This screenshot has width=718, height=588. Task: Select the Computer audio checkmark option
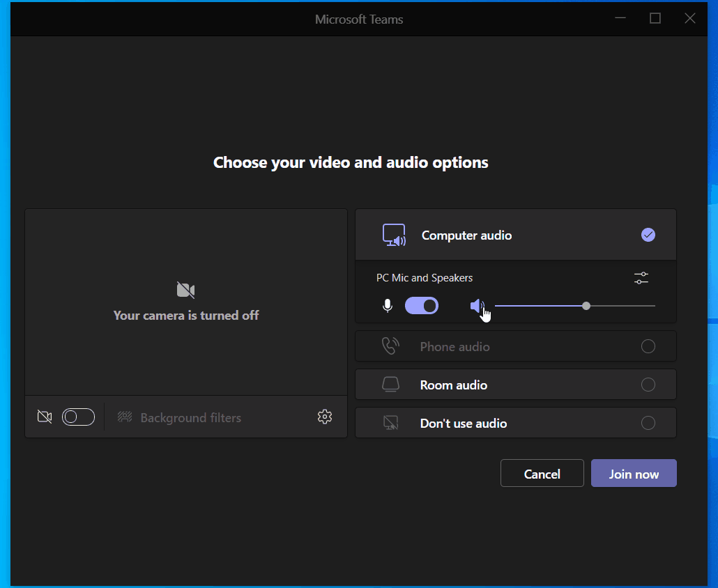point(648,235)
